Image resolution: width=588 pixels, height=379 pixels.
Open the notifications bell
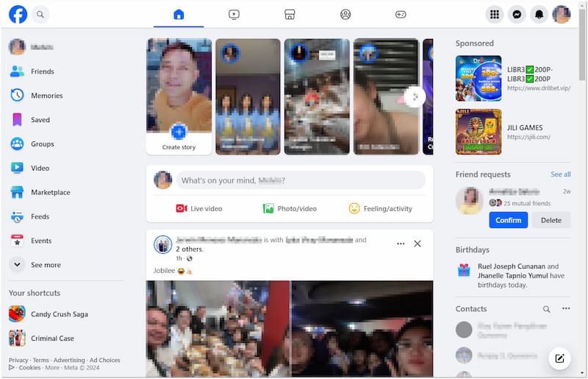[x=539, y=14]
